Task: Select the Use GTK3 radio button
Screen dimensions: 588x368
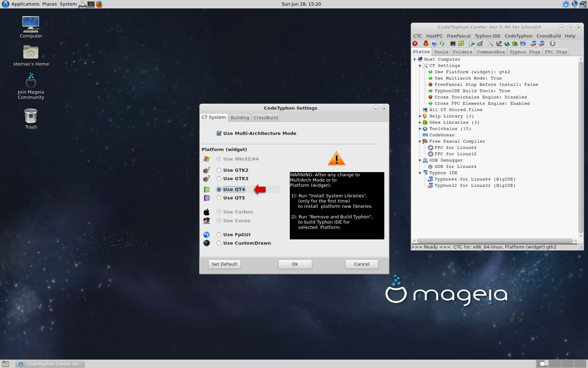Action: pyautogui.click(x=219, y=178)
